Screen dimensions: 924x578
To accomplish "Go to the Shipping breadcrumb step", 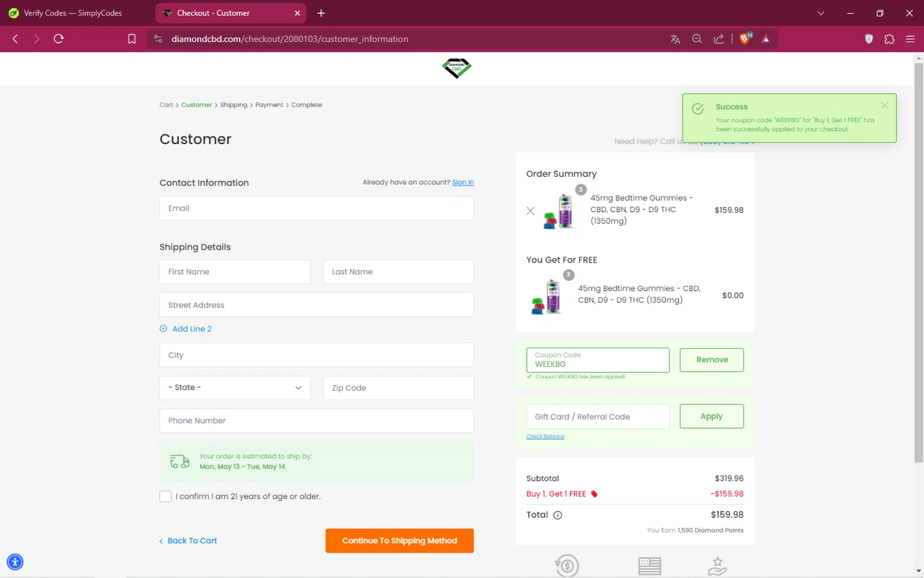I will pyautogui.click(x=233, y=105).
